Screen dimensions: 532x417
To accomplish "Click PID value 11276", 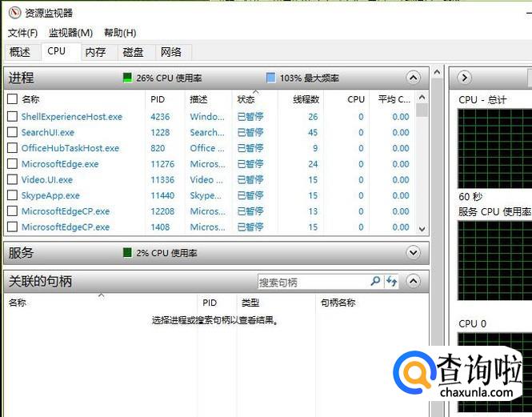I will click(162, 163).
